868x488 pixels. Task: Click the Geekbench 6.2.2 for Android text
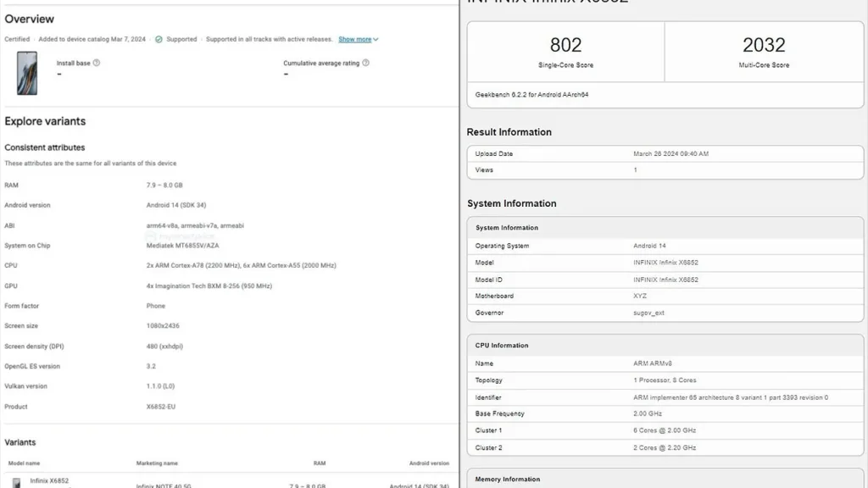click(x=531, y=95)
